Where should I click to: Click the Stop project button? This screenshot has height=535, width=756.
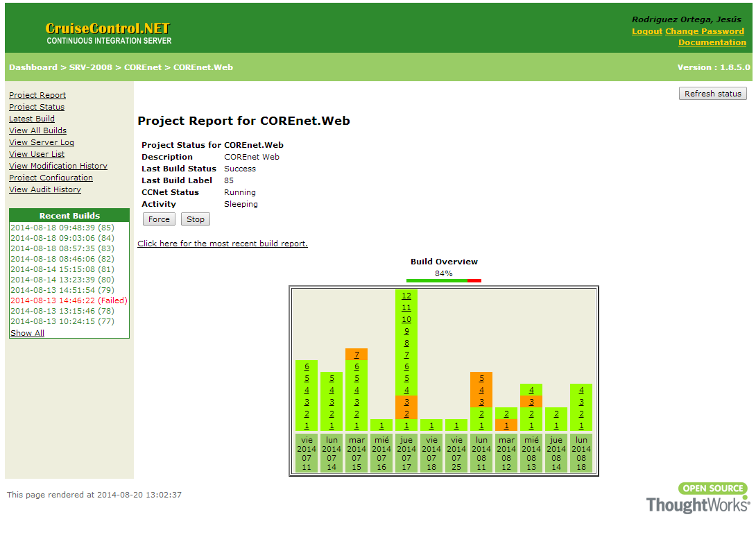[196, 219]
